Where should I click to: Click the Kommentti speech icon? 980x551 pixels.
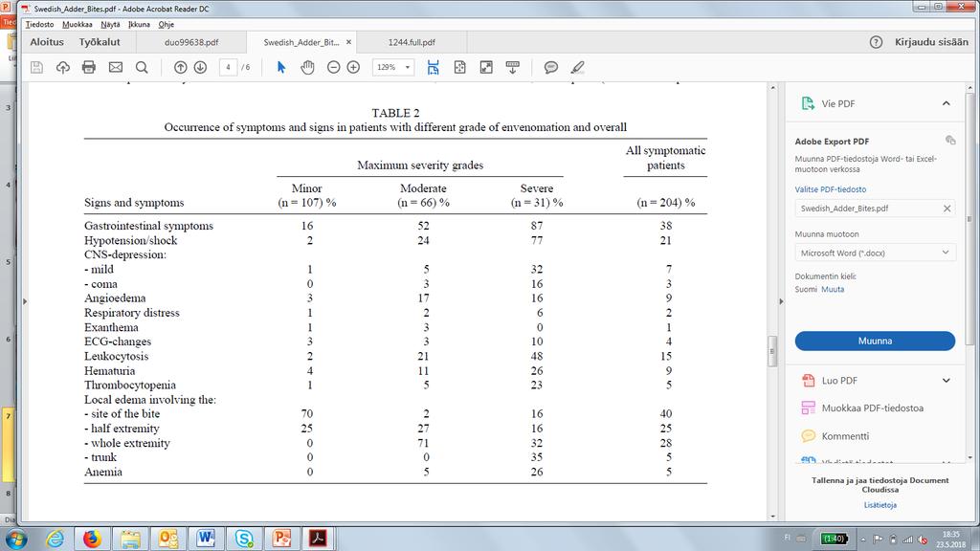click(808, 436)
